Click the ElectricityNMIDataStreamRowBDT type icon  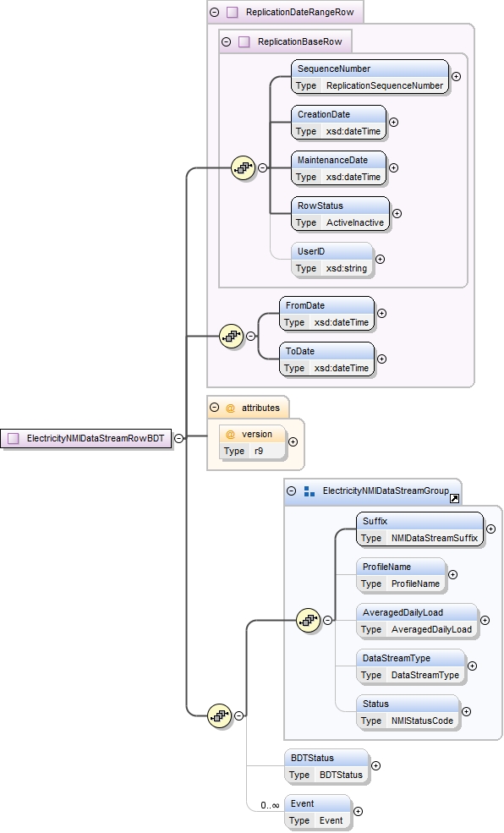[x=14, y=438]
